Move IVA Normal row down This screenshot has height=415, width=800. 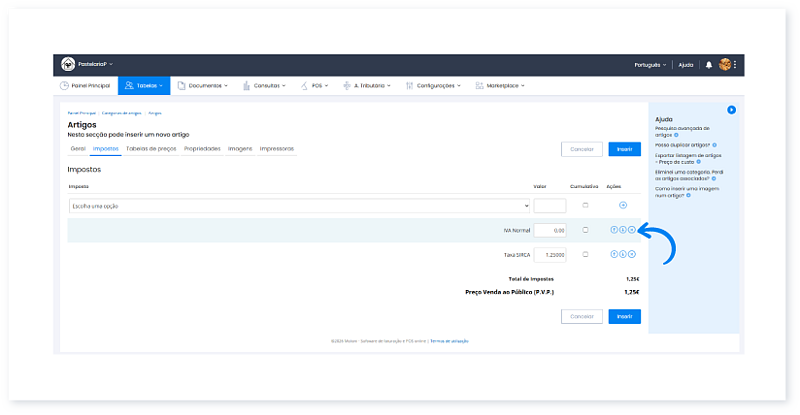pyautogui.click(x=622, y=230)
